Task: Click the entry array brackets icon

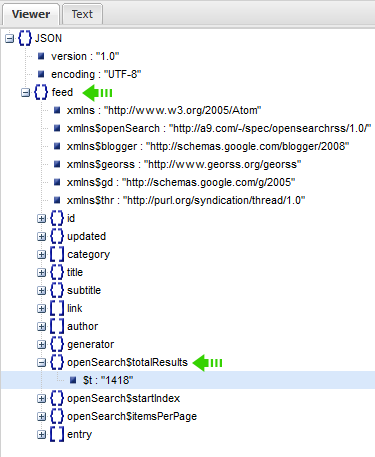Action: click(x=57, y=434)
